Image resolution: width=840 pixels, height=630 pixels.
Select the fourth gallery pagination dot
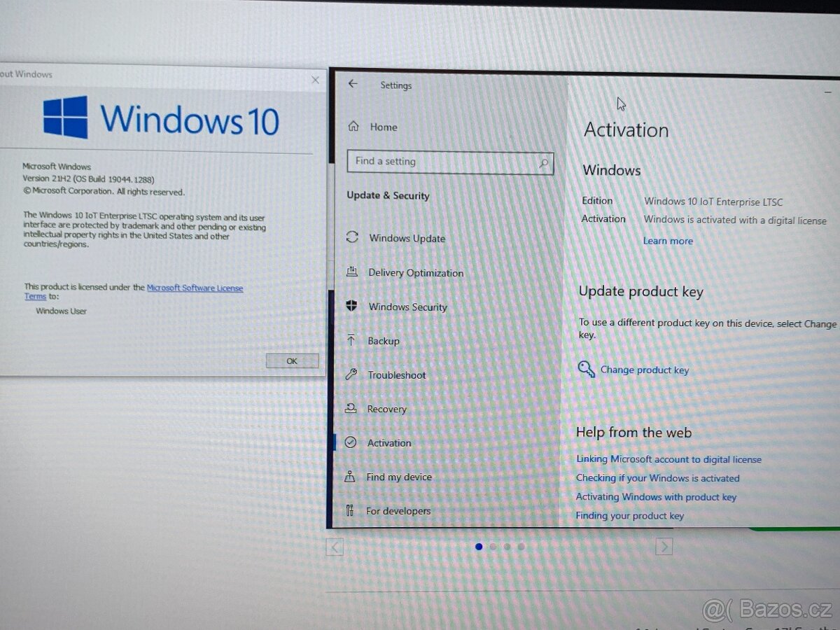coord(521,547)
